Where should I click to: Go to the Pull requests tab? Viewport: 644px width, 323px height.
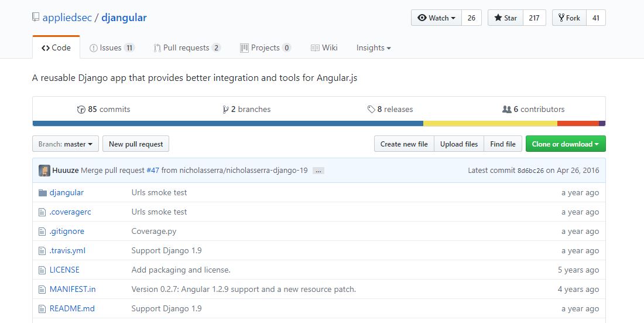187,47
